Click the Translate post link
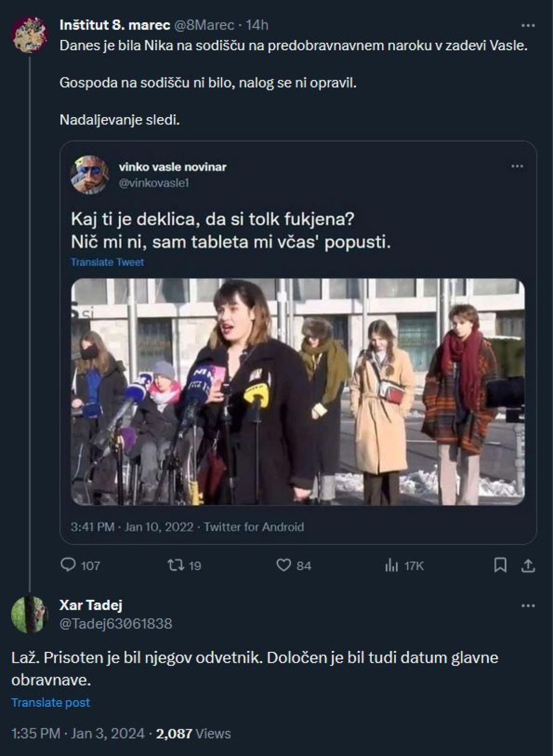The width and height of the screenshot is (553, 756). point(51,703)
